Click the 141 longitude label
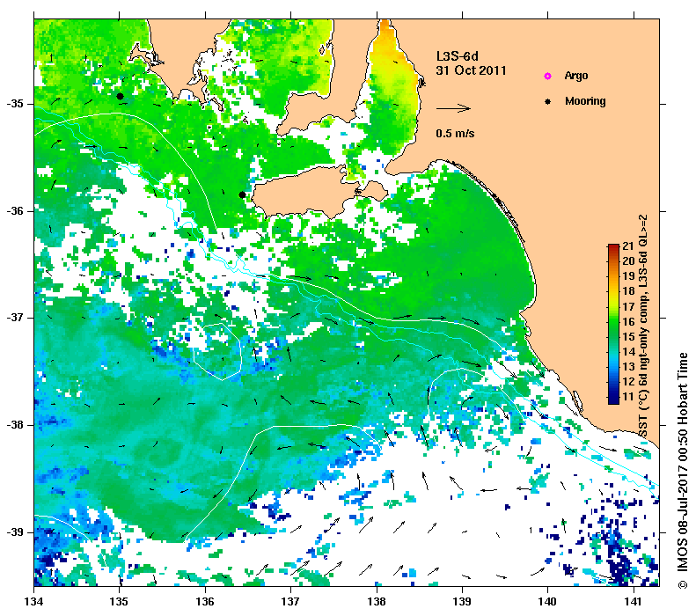The width and height of the screenshot is (696, 616). pyautogui.click(x=634, y=601)
